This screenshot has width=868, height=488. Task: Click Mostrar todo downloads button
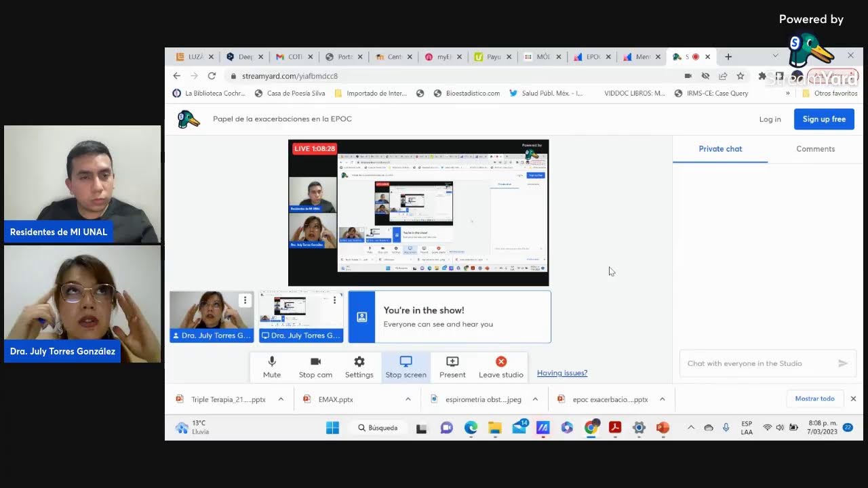[814, 399]
